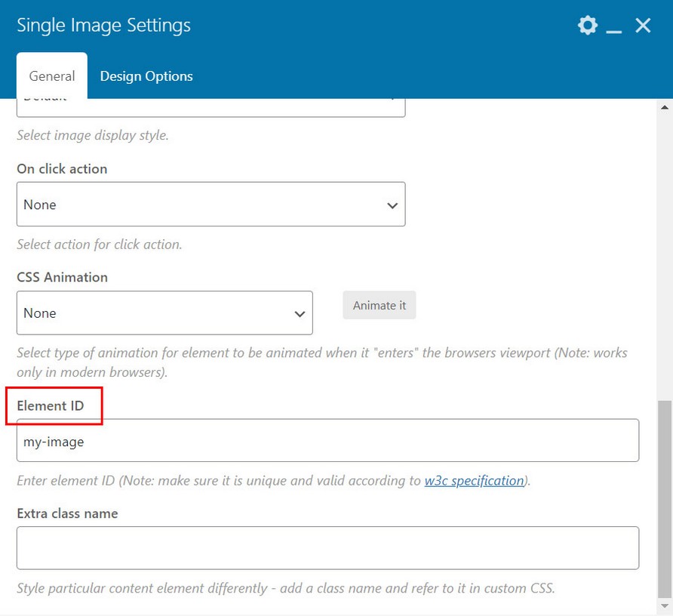Click the On click action label
This screenshot has width=673, height=616.
[x=62, y=169]
